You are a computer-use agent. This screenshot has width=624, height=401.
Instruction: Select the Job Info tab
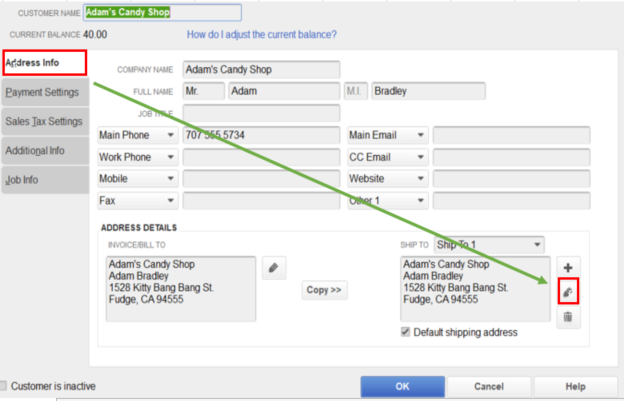[45, 181]
